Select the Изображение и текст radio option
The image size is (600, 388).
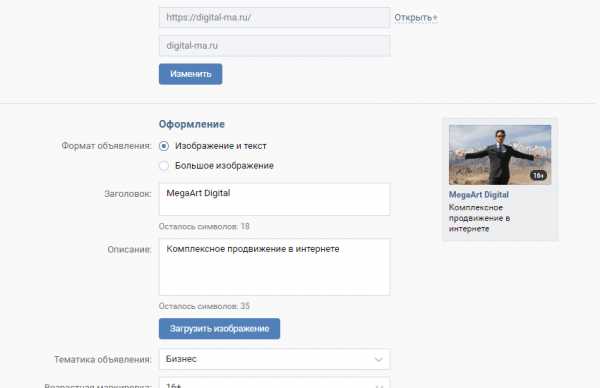pyautogui.click(x=164, y=146)
